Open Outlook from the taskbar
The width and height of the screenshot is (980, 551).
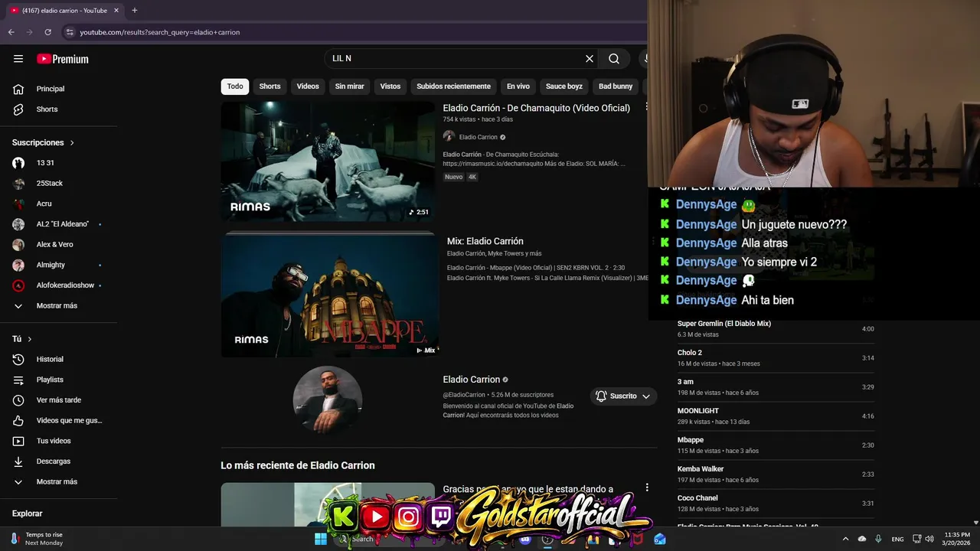[659, 539]
